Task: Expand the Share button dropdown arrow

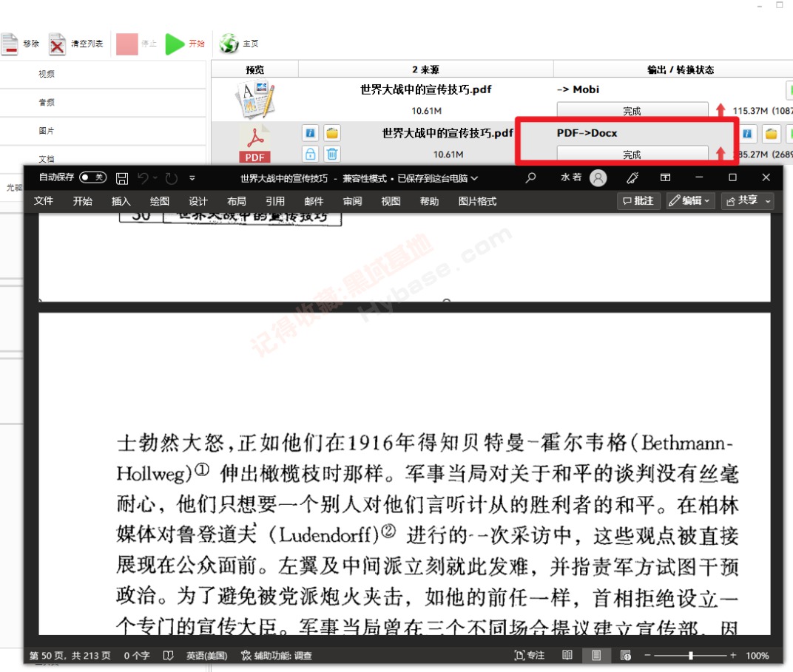Action: point(768,201)
